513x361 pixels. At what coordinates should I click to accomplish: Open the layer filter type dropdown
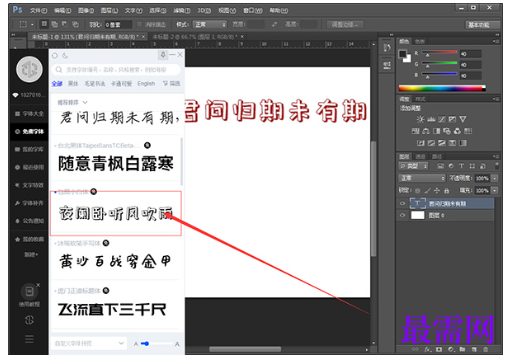coord(413,166)
